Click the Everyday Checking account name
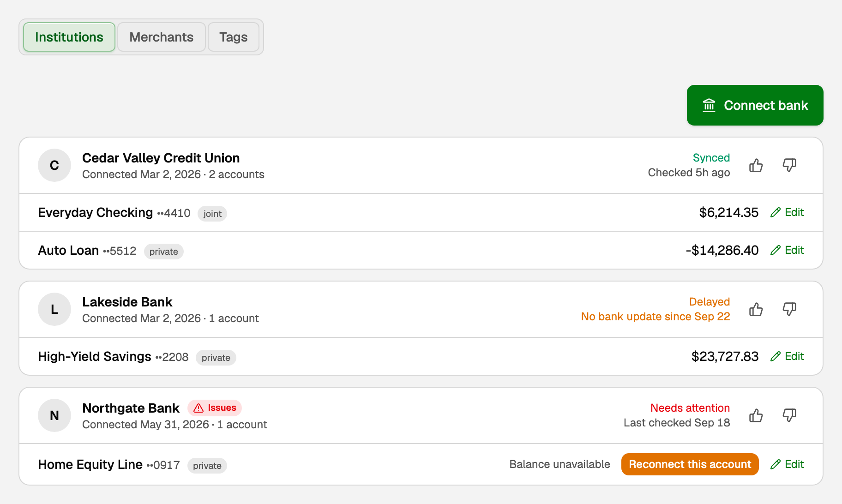Viewport: 842px width, 504px height. 96,212
